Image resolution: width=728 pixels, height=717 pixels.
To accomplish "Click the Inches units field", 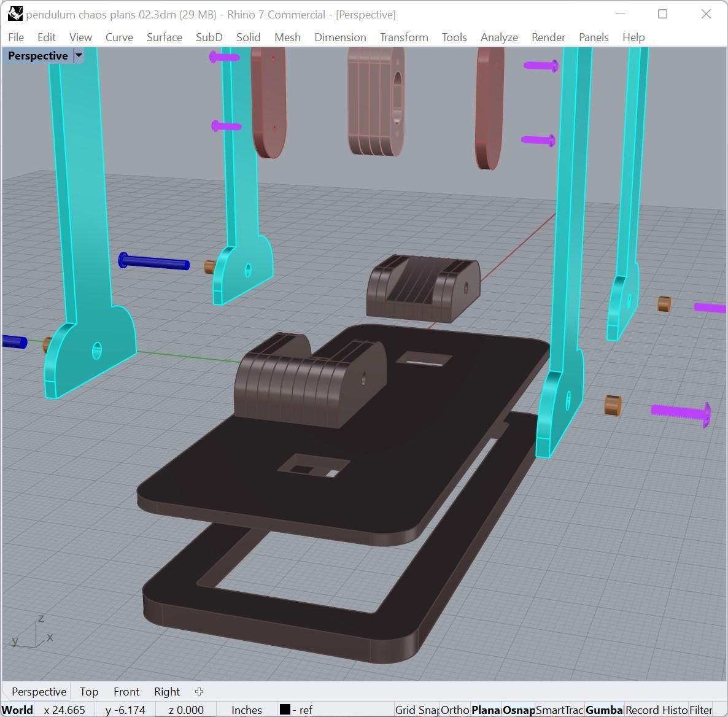I will [247, 710].
